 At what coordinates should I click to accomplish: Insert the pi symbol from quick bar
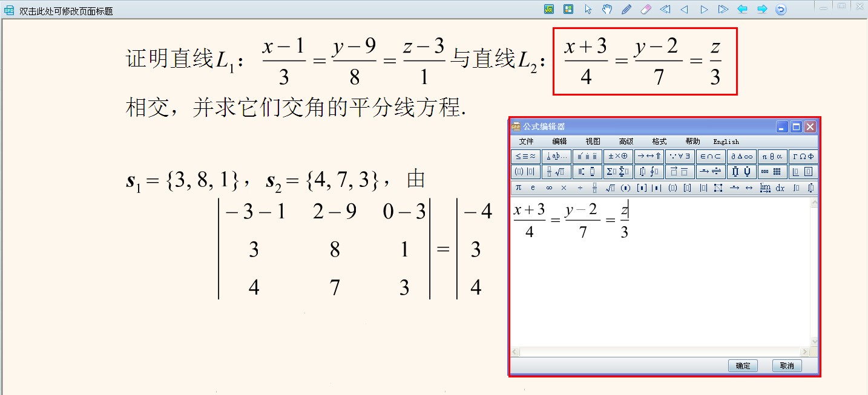tap(518, 188)
